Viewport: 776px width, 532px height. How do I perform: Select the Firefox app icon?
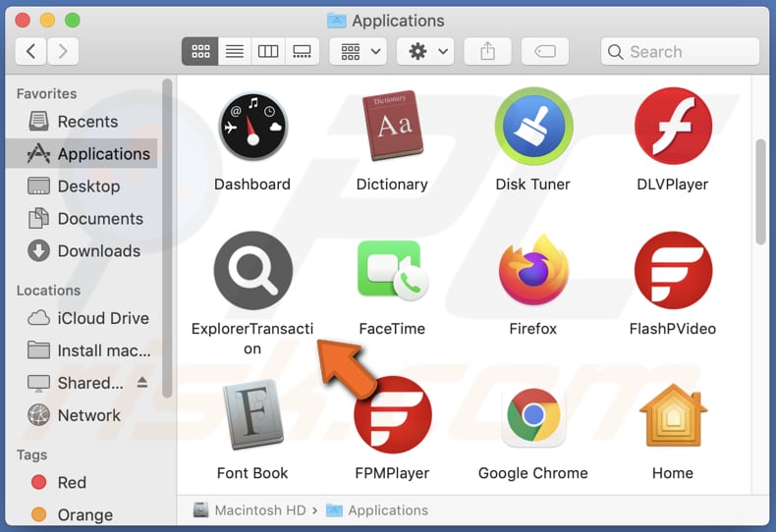(533, 270)
